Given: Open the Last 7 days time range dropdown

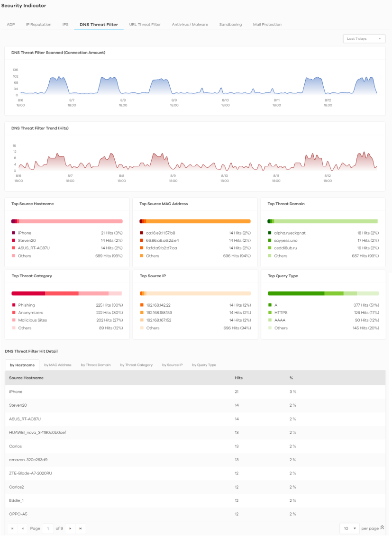Looking at the screenshot, I should pos(364,39).
